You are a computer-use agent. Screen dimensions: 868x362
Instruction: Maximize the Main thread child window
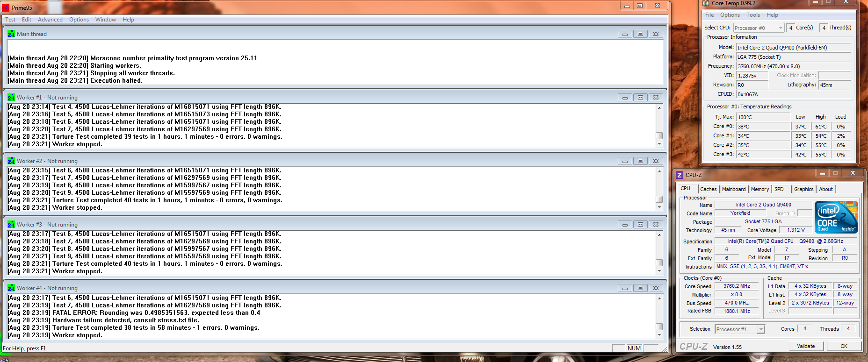coord(640,34)
